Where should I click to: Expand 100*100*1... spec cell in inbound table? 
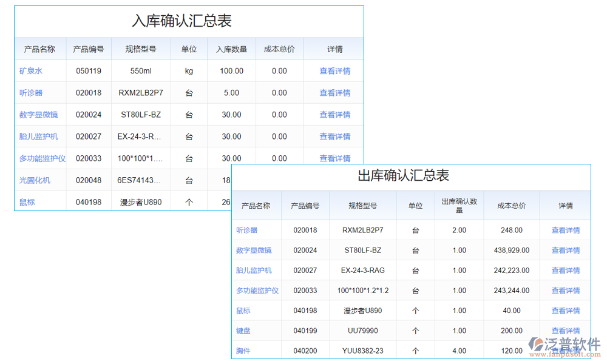(140, 158)
